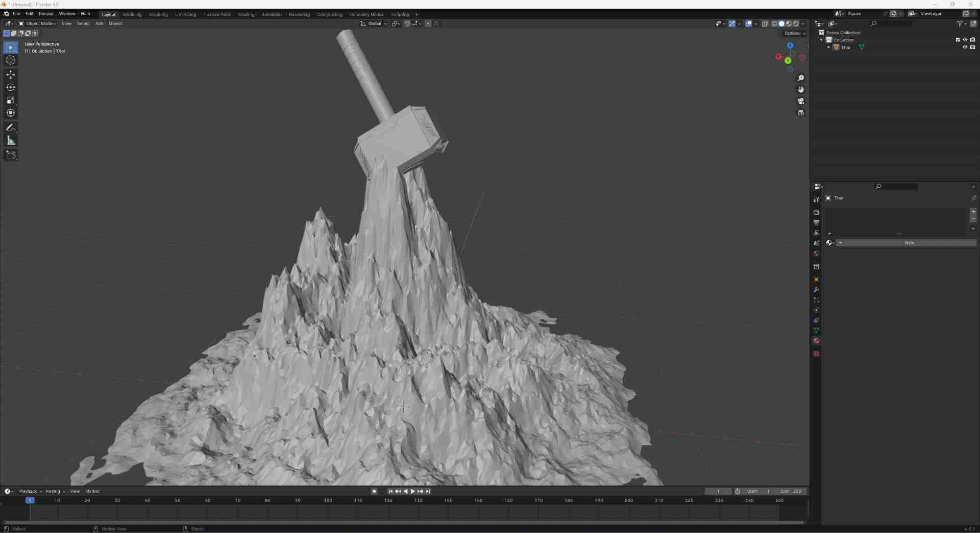Choose the Transform tool
This screenshot has width=980, height=533.
[x=11, y=113]
